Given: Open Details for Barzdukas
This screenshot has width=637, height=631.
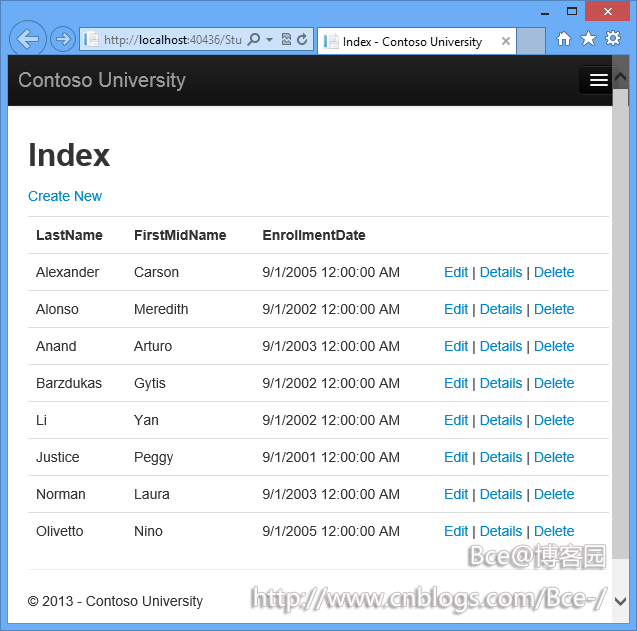Looking at the screenshot, I should 501,383.
